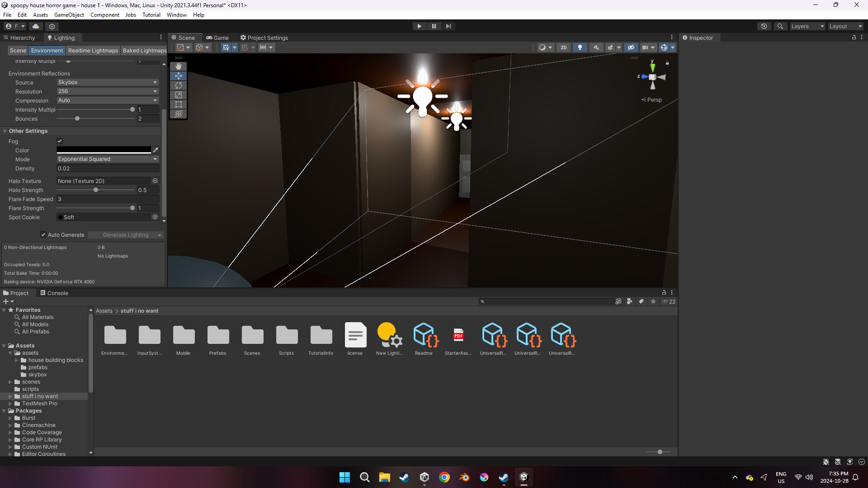Toggle scene visibility (crossed eye) in Scene toolbar
The image size is (868, 488).
click(x=631, y=47)
